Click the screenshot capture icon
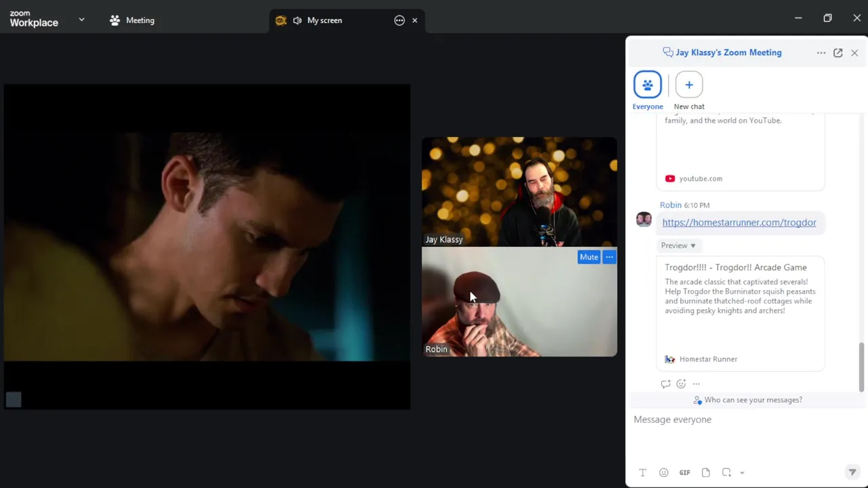Image resolution: width=868 pixels, height=488 pixels. [726, 472]
